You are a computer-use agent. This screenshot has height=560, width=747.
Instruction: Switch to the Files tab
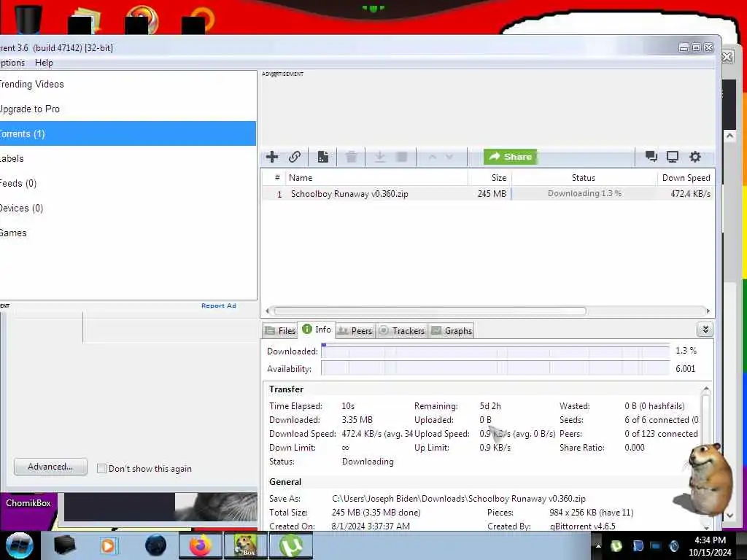[281, 330]
